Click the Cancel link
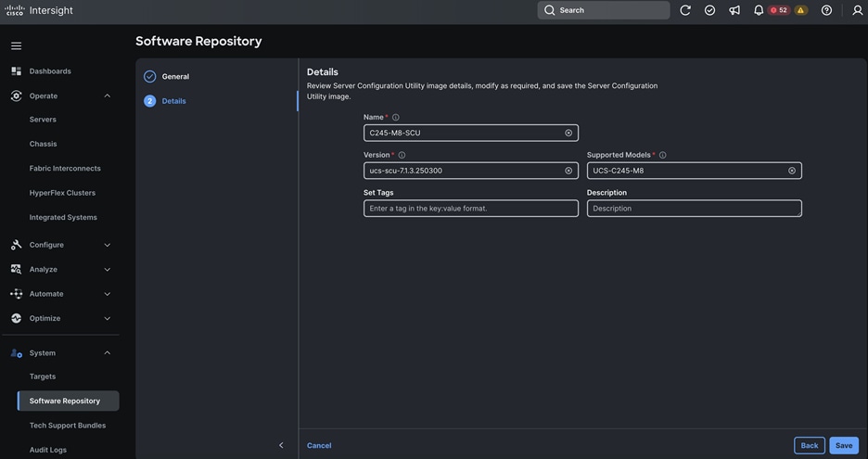868x459 pixels. (x=319, y=445)
